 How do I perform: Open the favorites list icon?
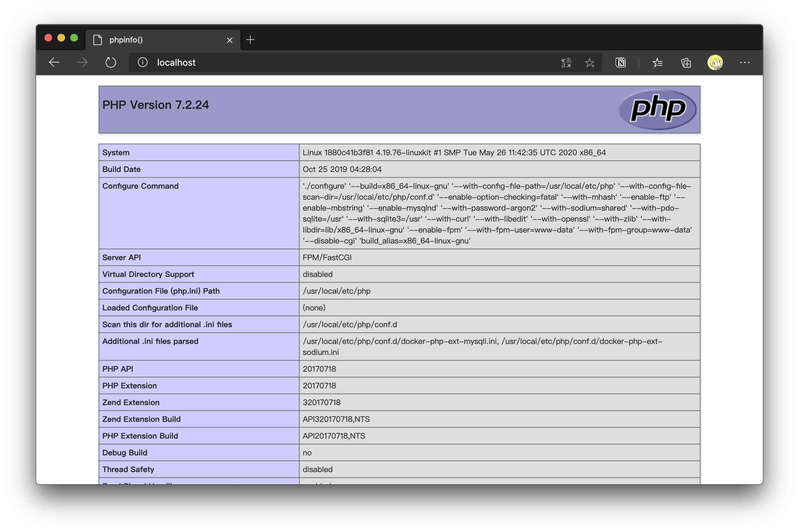pyautogui.click(x=658, y=62)
